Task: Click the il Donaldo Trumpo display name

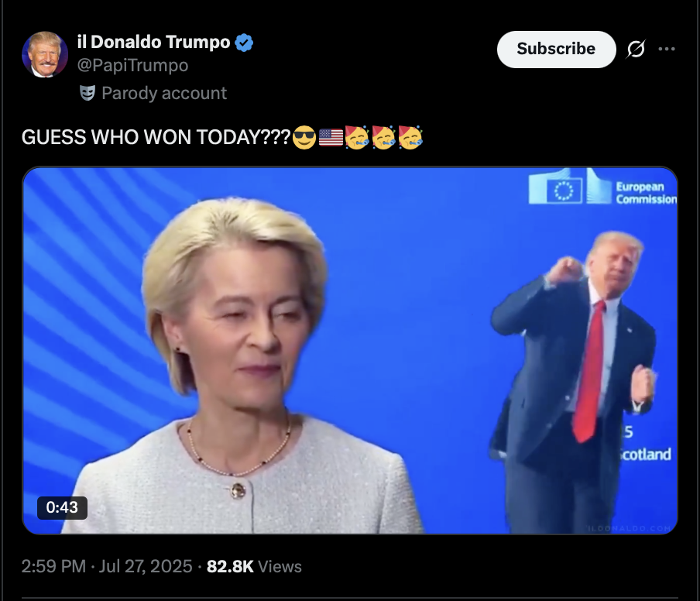Action: pos(153,42)
